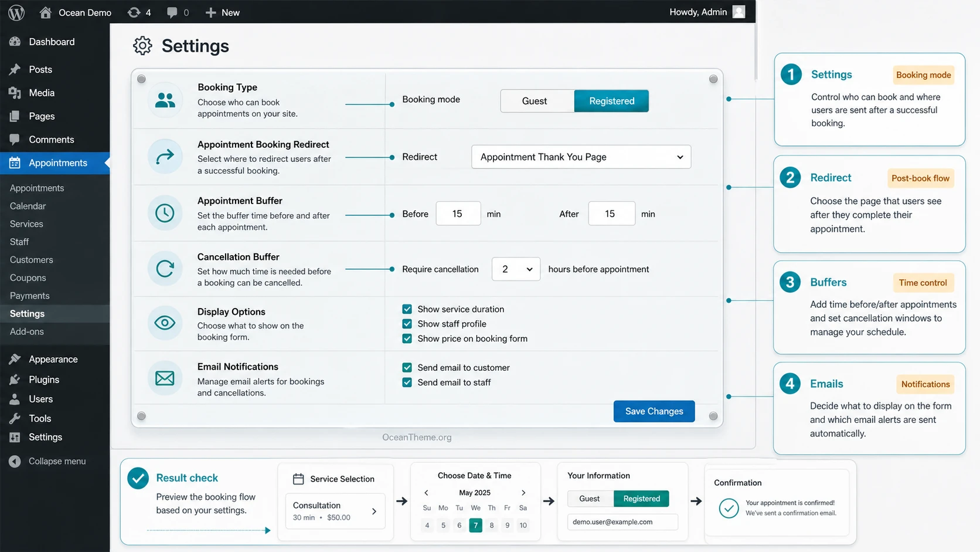The width and height of the screenshot is (980, 552).
Task: Select Registered booking mode
Action: coord(611,101)
